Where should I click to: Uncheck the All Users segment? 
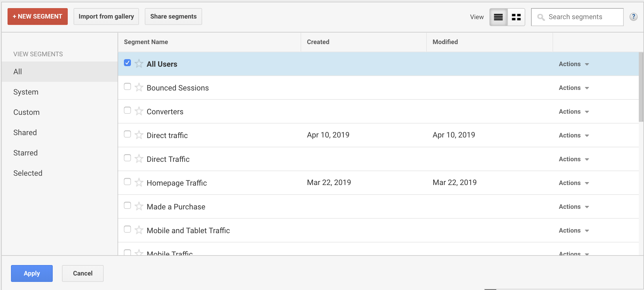click(127, 62)
